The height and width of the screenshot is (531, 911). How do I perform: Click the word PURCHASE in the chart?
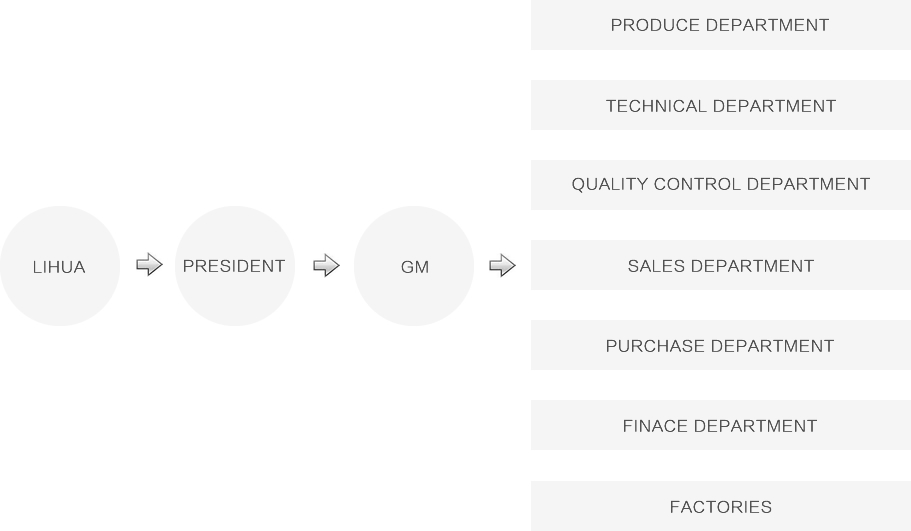point(655,346)
